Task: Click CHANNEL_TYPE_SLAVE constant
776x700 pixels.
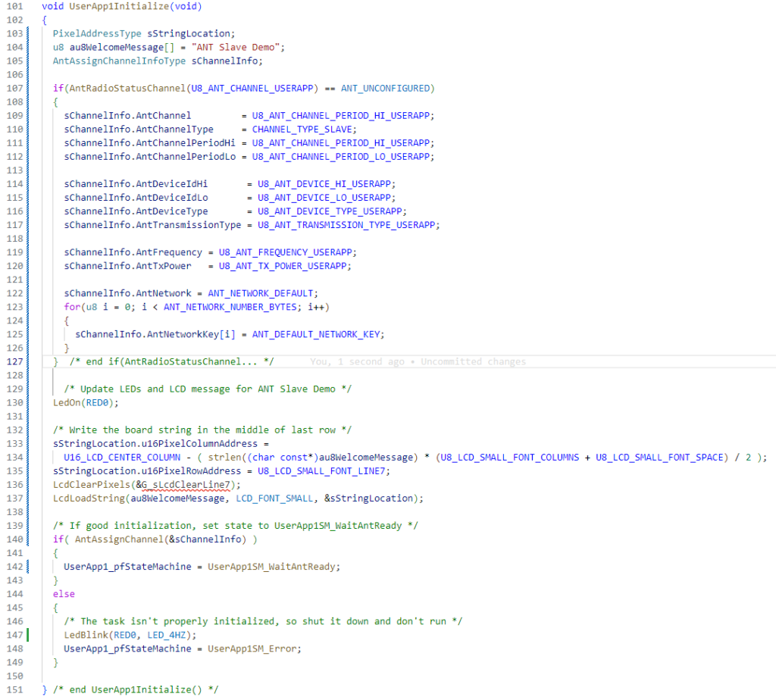Action: pos(302,130)
